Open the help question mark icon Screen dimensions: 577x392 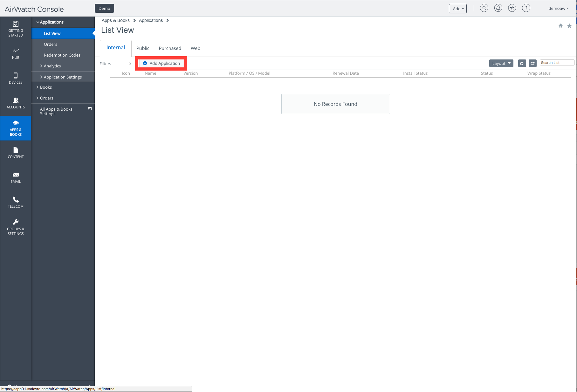click(526, 8)
